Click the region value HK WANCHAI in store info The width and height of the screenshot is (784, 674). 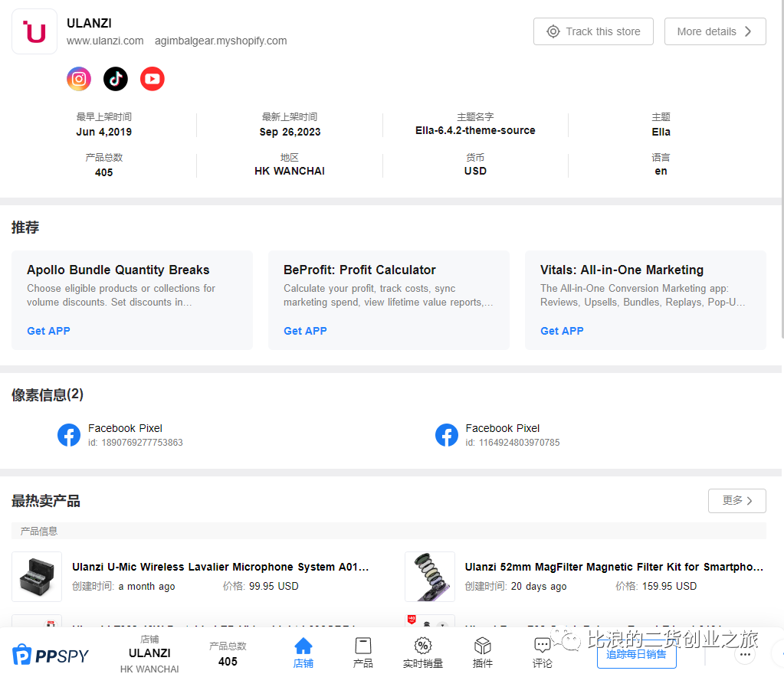[290, 171]
